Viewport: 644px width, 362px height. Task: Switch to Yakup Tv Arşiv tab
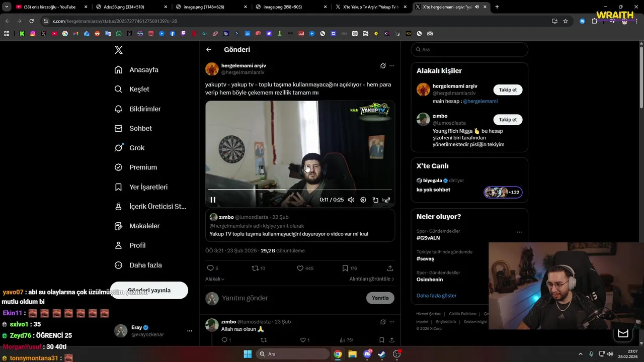point(371,7)
